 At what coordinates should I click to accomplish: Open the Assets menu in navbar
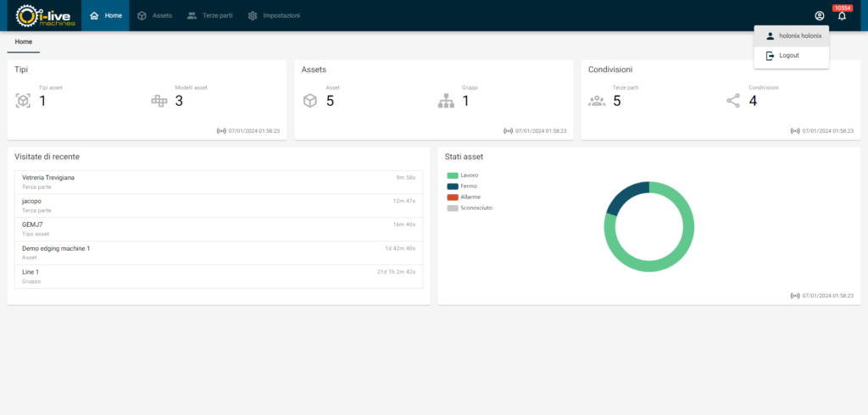pyautogui.click(x=154, y=16)
